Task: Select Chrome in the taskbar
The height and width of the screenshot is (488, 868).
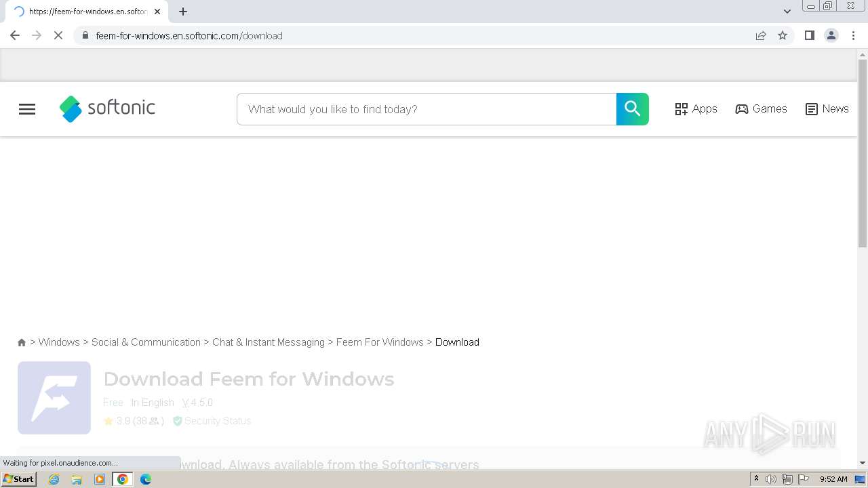Action: coord(123,479)
